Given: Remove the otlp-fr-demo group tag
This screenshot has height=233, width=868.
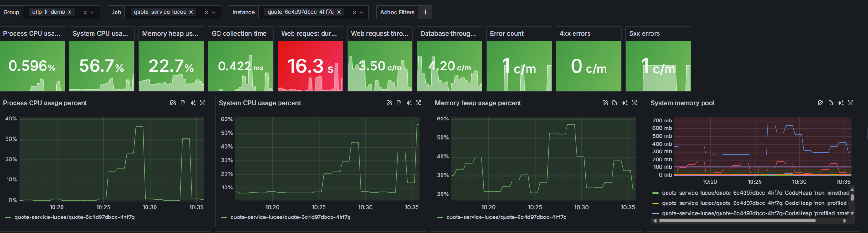Looking at the screenshot, I should coord(70,12).
